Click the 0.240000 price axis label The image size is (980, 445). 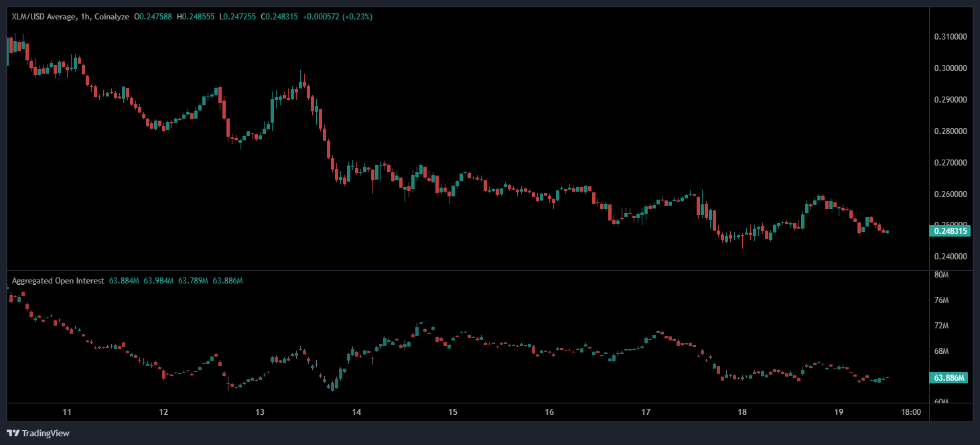[950, 257]
